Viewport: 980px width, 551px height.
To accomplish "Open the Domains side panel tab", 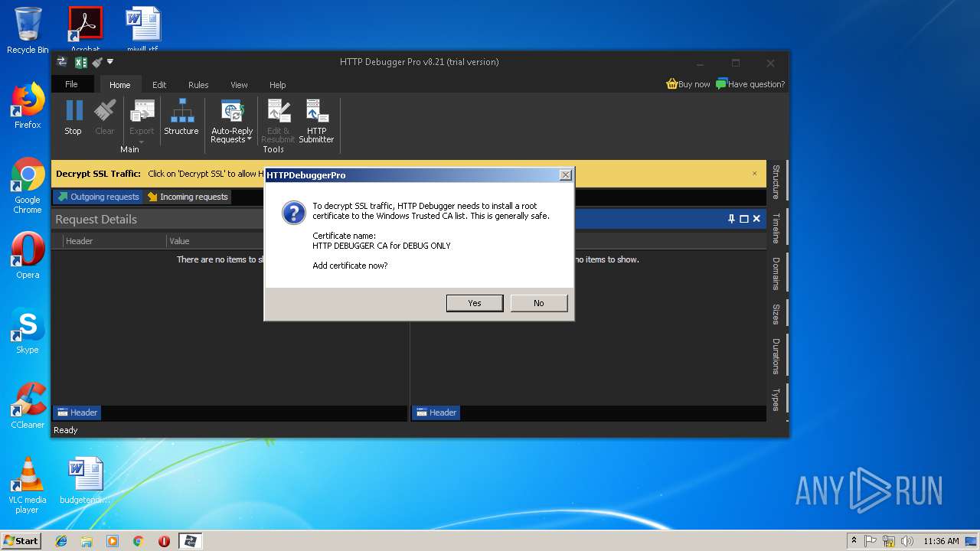I will click(776, 273).
